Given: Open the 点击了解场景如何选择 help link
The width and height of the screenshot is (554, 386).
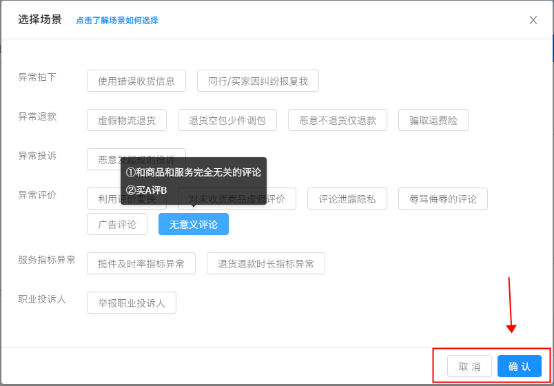Looking at the screenshot, I should 117,20.
